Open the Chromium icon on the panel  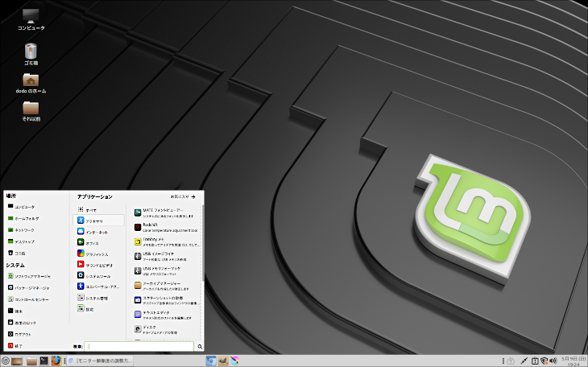[x=211, y=361]
